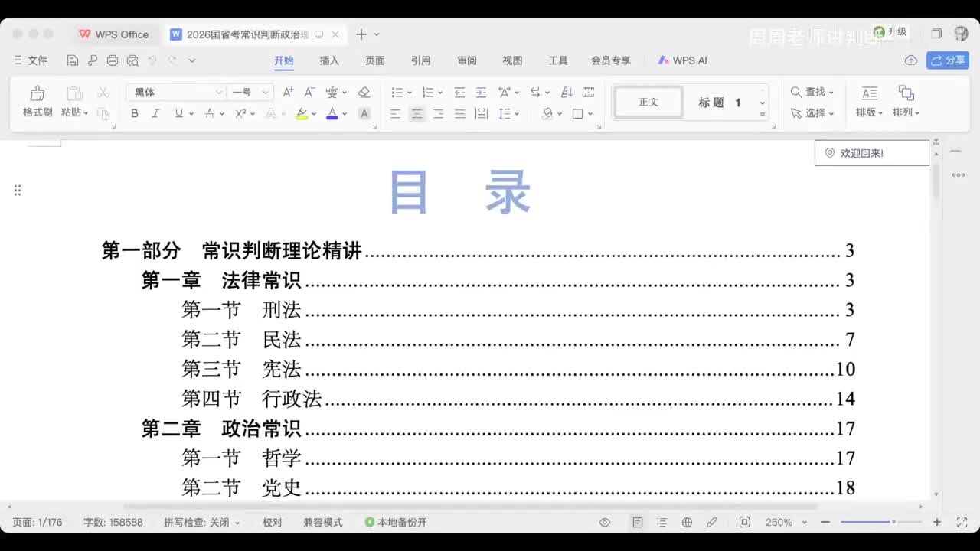The height and width of the screenshot is (551, 980).
Task: Open the Start (开始) ribbon tab
Action: click(x=283, y=60)
